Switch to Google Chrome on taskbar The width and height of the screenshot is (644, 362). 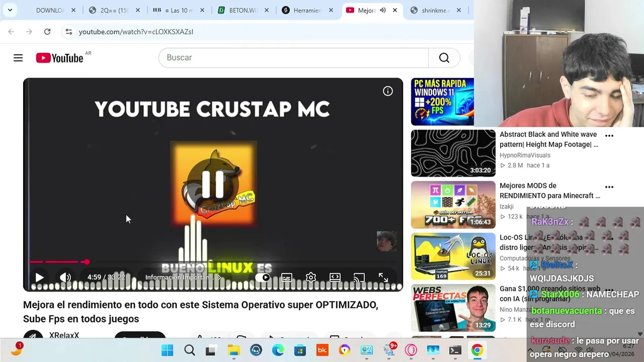(477, 350)
